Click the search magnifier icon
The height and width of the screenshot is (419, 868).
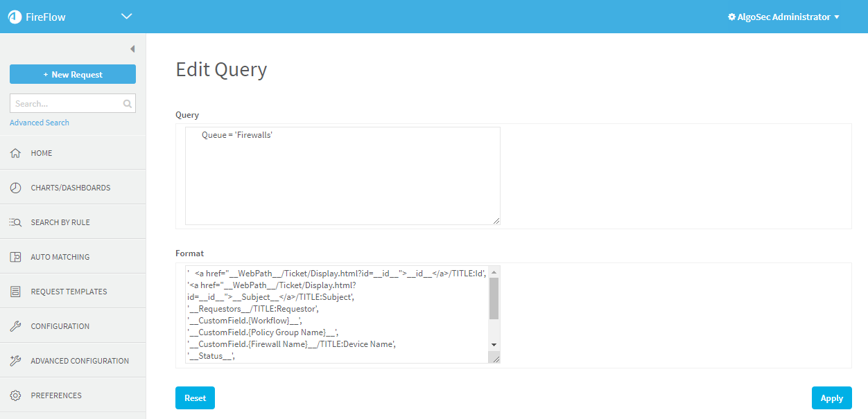127,104
